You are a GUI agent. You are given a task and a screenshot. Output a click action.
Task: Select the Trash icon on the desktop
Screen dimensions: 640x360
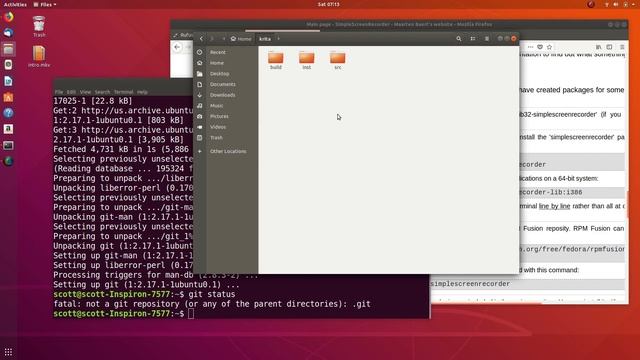(39, 27)
